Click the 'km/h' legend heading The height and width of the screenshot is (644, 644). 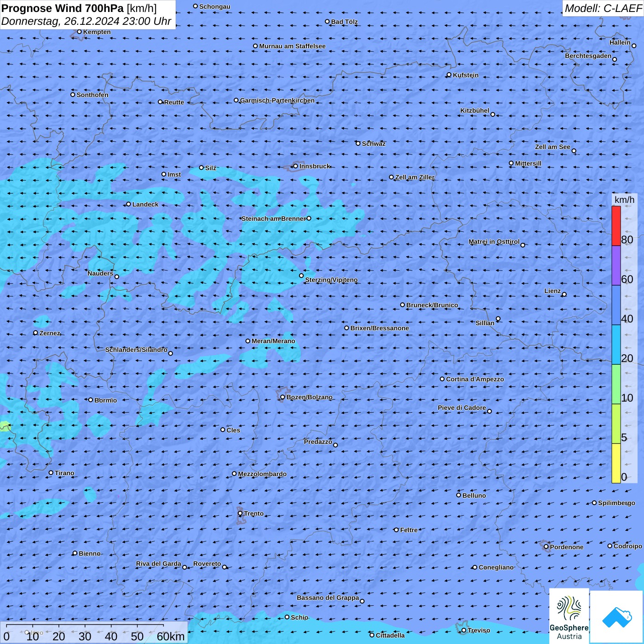click(x=624, y=200)
